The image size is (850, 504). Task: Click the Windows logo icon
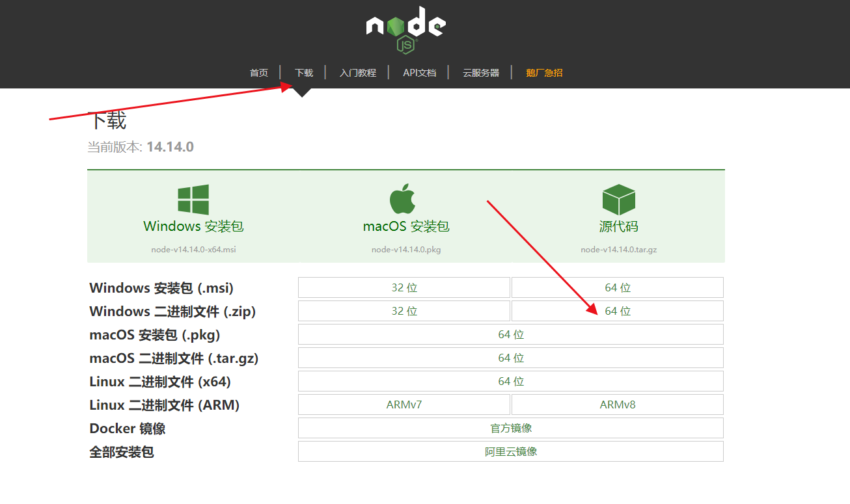[193, 200]
